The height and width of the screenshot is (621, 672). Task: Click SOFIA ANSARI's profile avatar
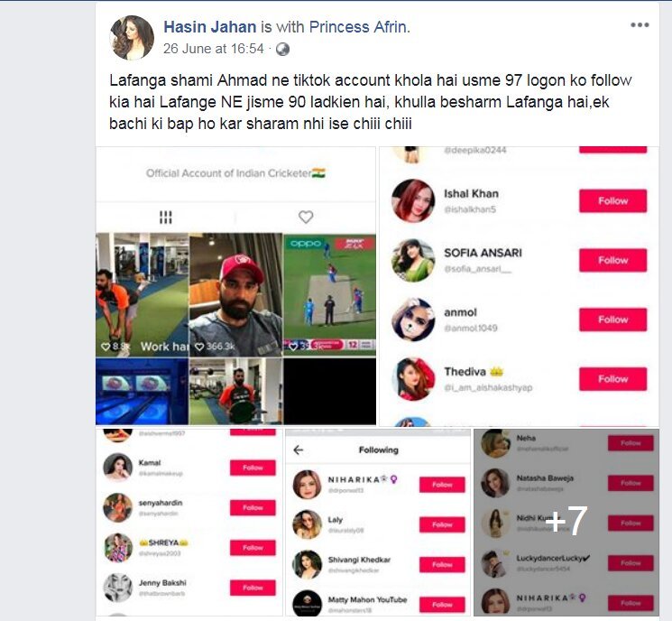[x=413, y=260]
